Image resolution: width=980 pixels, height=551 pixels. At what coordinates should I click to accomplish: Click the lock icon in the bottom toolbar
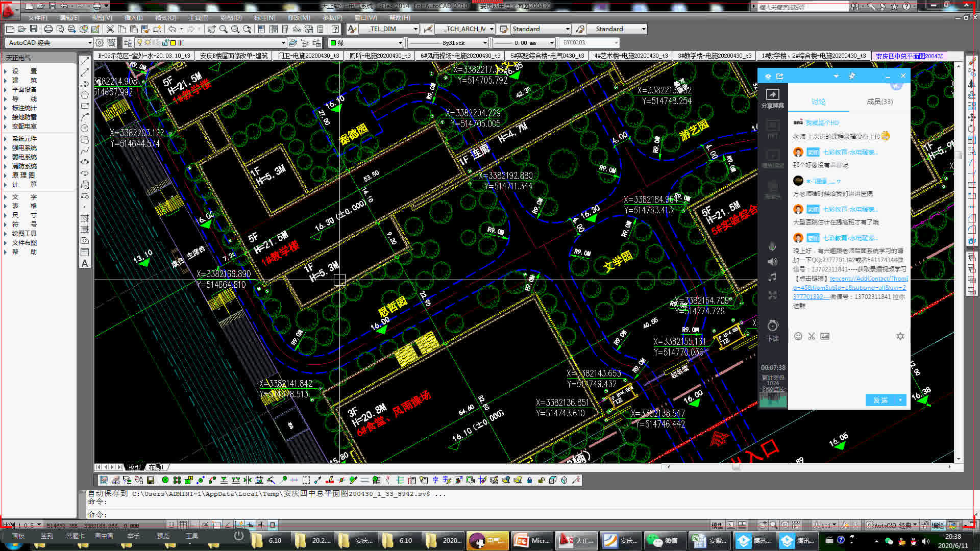[529, 480]
